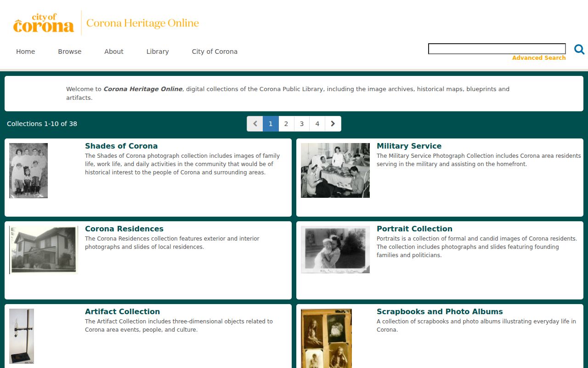Open the City of Corona menu item

coord(215,52)
